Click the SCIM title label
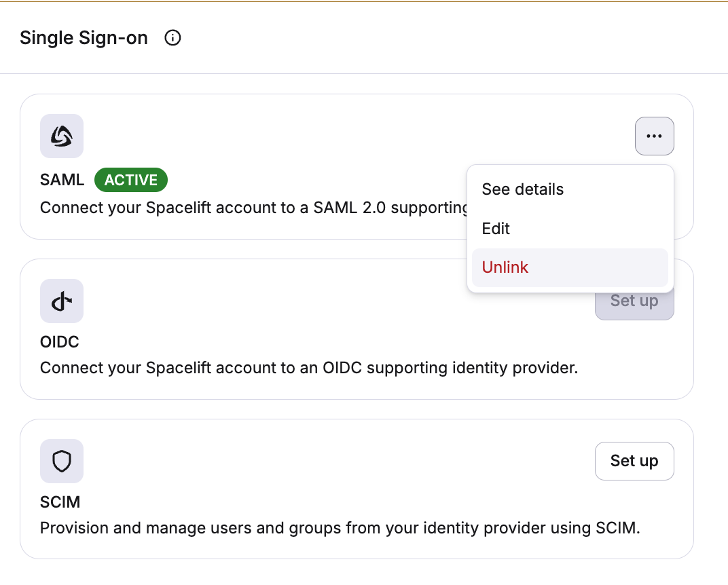The width and height of the screenshot is (728, 585). (60, 502)
